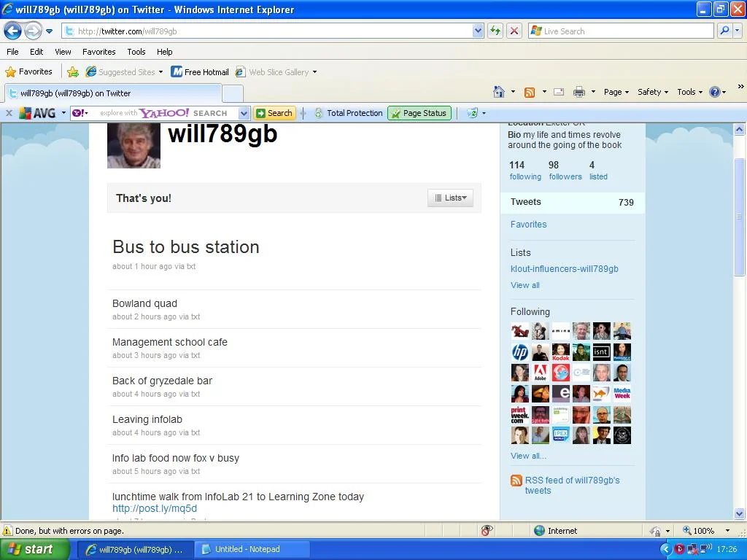Click the blue Help question mark icon

click(715, 92)
